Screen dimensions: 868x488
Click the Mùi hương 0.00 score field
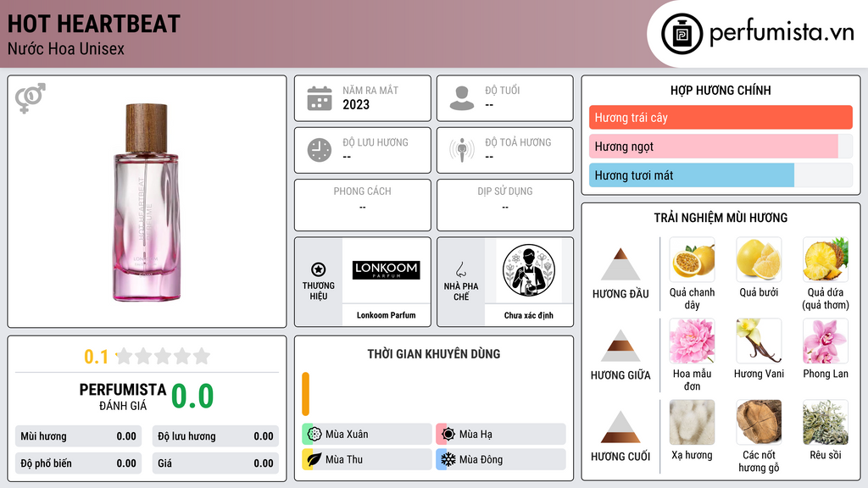tap(79, 436)
